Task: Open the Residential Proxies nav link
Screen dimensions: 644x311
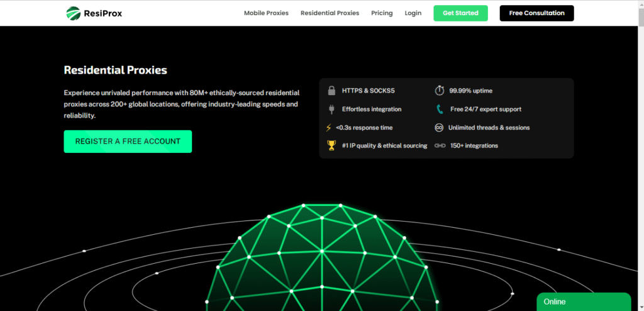Action: coord(330,13)
